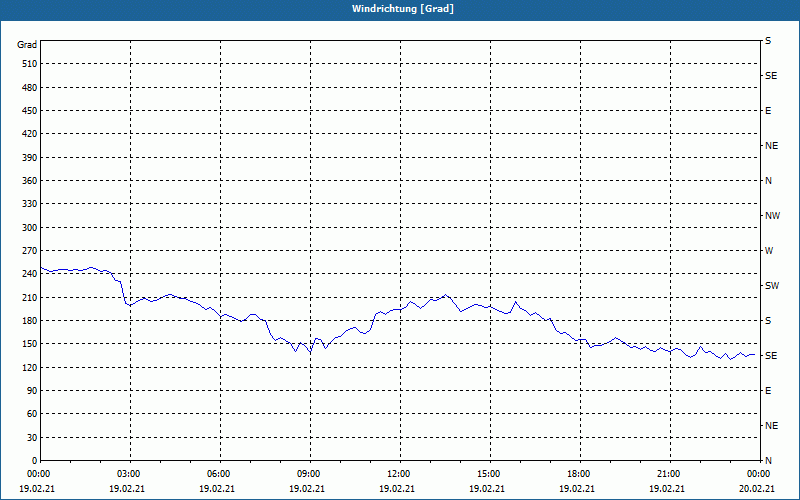Click the 450 degree axis value
The width and height of the screenshot is (800, 500).
tap(30, 111)
